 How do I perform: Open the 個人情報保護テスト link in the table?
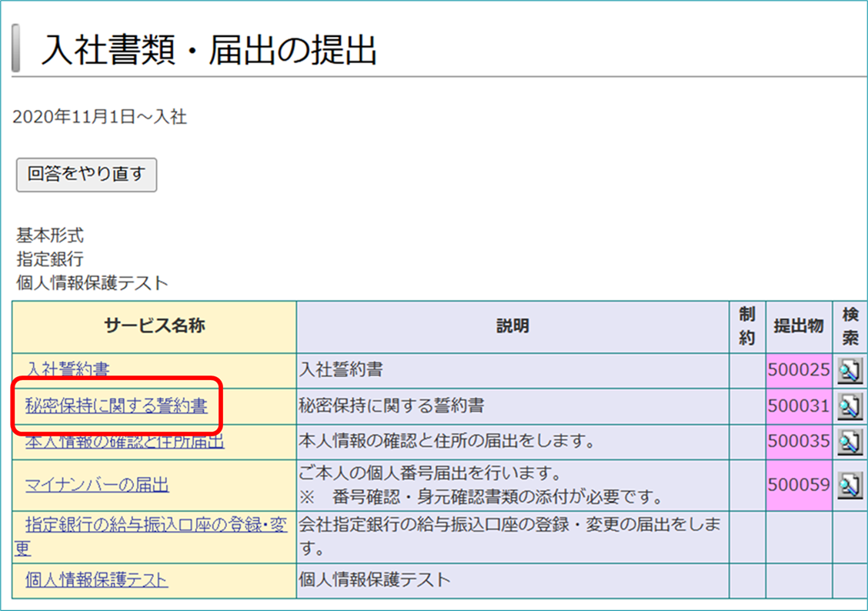(96, 579)
